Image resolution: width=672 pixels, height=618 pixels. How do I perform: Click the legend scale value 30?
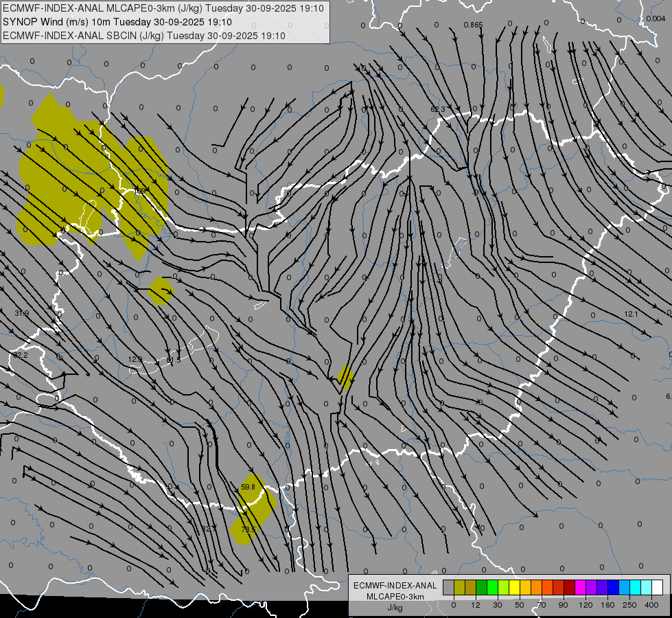[498, 605]
